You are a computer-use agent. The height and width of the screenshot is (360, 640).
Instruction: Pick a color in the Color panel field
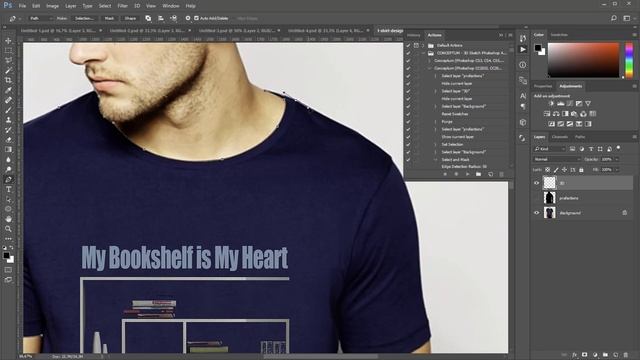coord(583,60)
